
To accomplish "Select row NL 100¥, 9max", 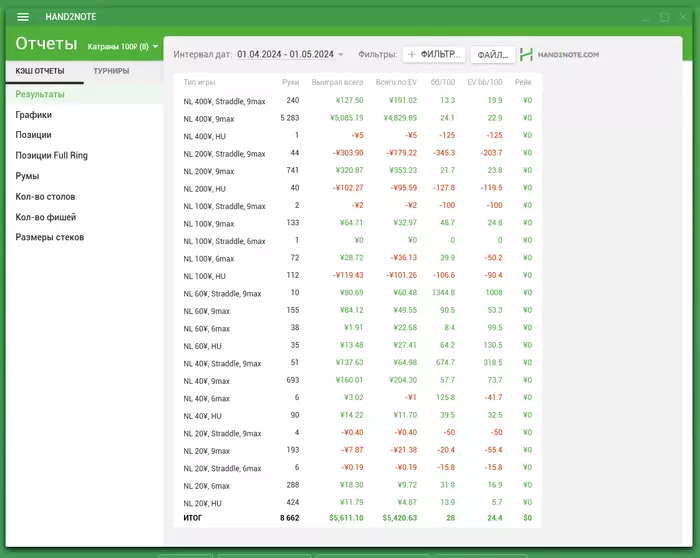I will 358,223.
